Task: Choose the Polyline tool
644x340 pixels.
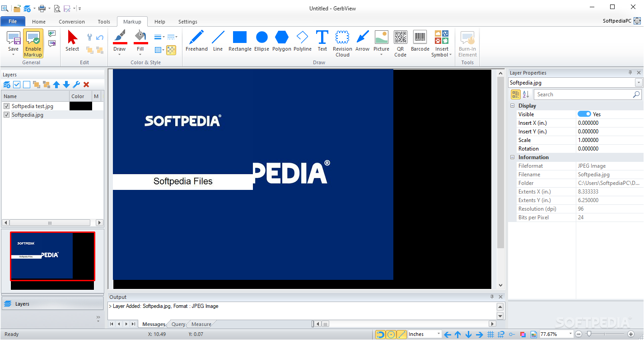Action: point(303,41)
